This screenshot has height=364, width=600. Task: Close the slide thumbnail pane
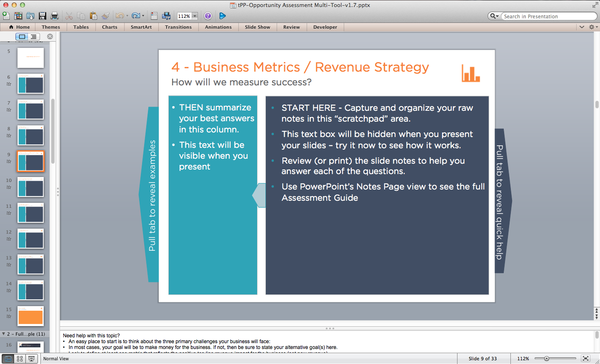(50, 37)
